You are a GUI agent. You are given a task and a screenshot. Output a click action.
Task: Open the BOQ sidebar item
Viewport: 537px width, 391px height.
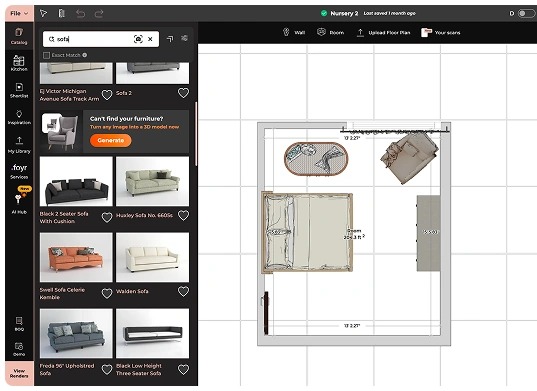19,324
